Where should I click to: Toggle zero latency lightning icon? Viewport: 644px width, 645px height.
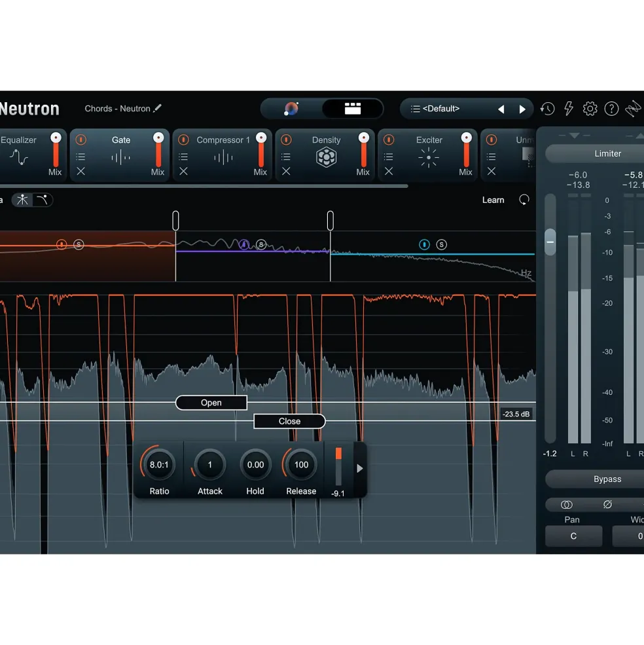tap(569, 109)
